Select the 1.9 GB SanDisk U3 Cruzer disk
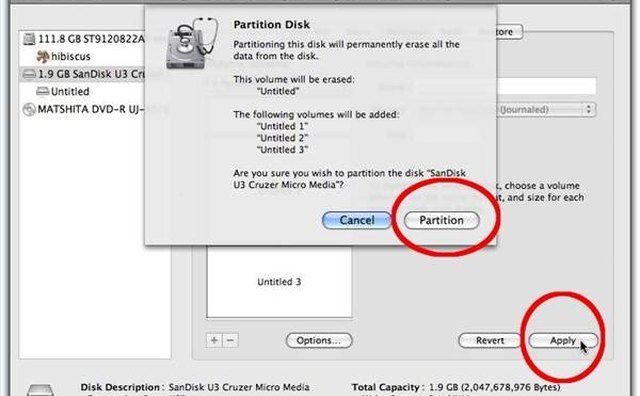Image resolution: width=640 pixels, height=396 pixels. click(83, 74)
